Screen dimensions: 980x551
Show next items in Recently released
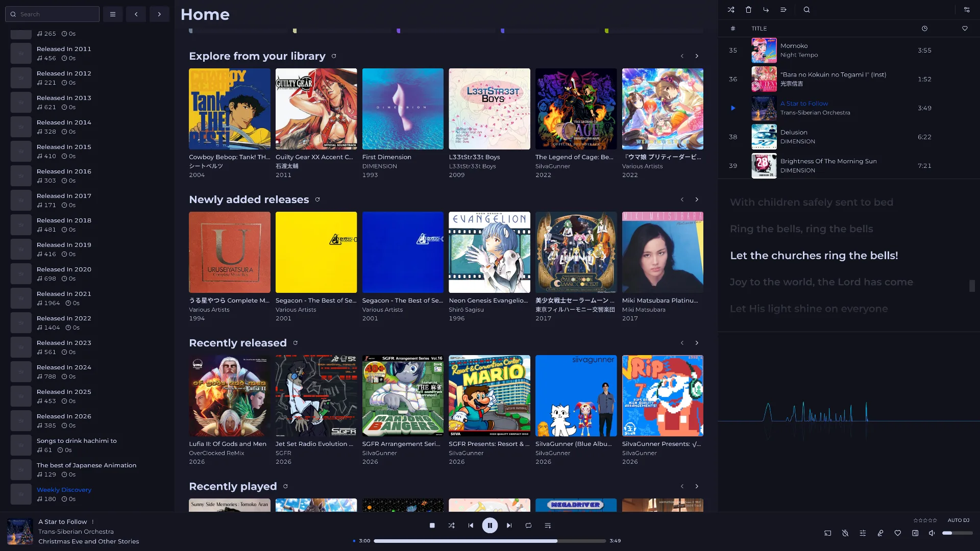tap(697, 343)
